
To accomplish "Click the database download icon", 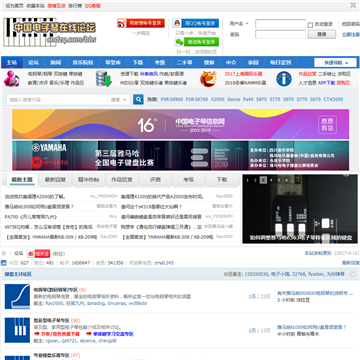I will (x=104, y=79).
